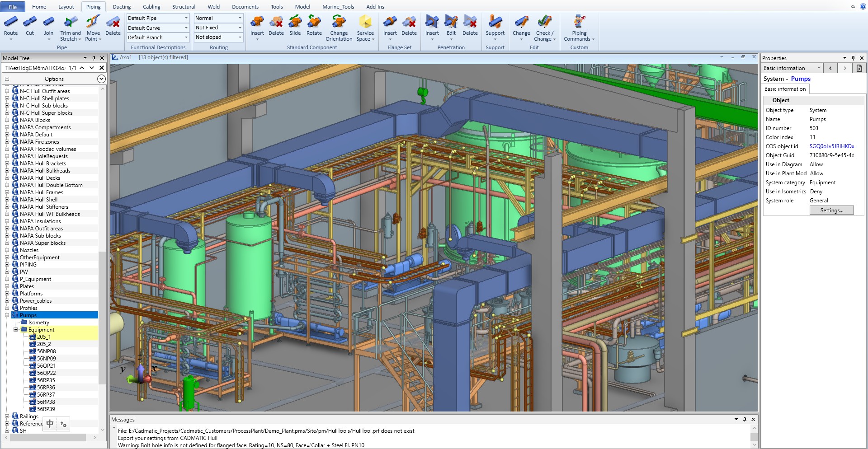Expand NAPA Hull Decks node

click(7, 178)
